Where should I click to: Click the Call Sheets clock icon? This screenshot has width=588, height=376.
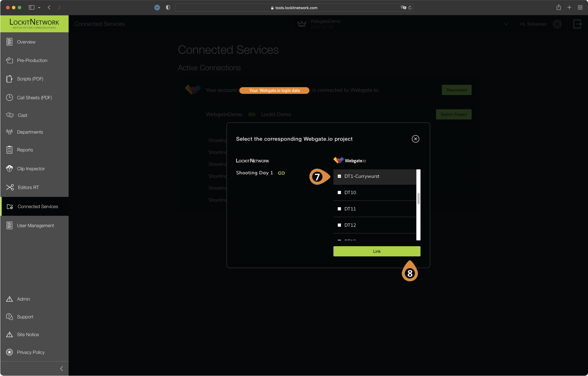[x=9, y=97]
